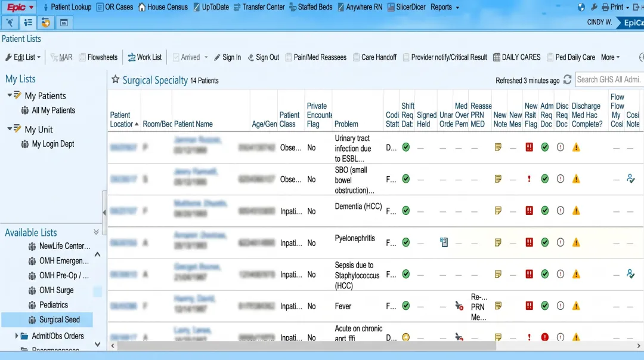Expand the Admit/Obs Orders folder
The width and height of the screenshot is (644, 360).
pyautogui.click(x=17, y=336)
